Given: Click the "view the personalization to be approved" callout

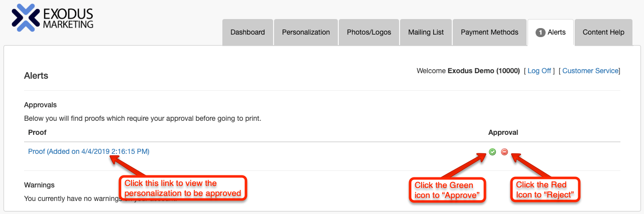Looking at the screenshot, I should (183, 188).
